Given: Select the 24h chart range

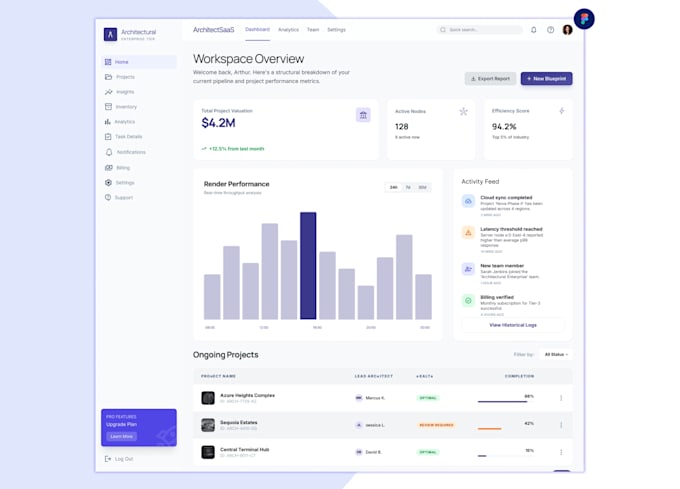Looking at the screenshot, I should click(x=393, y=187).
